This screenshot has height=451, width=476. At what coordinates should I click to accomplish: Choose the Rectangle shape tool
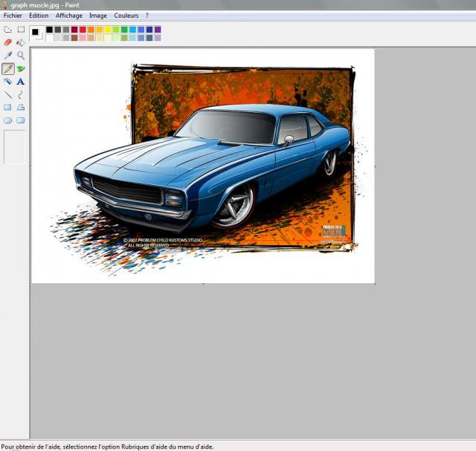pyautogui.click(x=8, y=108)
